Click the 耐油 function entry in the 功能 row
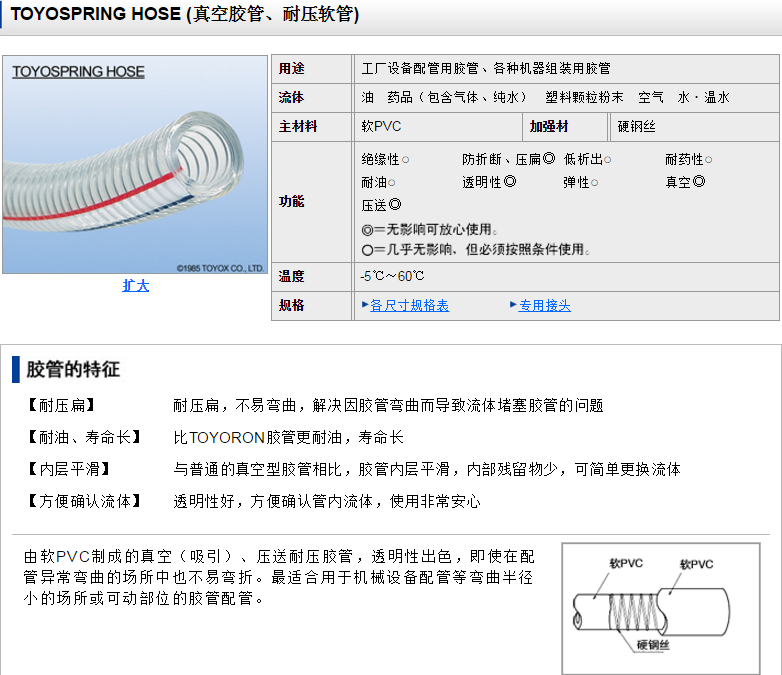Image resolution: width=782 pixels, height=675 pixels. (x=378, y=183)
